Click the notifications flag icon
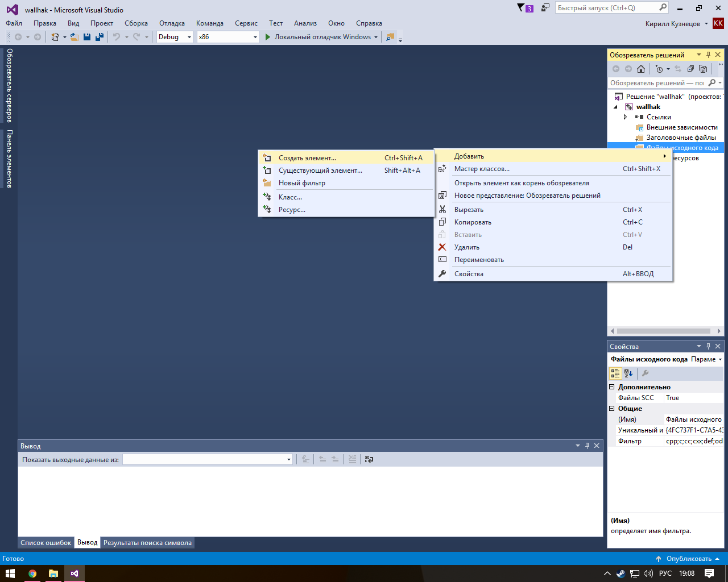728x582 pixels. pyautogui.click(x=521, y=8)
